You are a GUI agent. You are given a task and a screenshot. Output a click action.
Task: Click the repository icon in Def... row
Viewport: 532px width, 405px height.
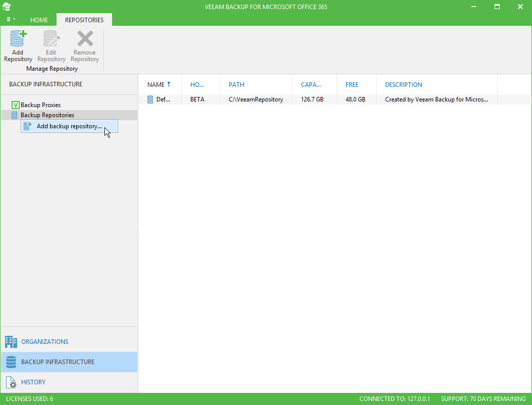coord(150,99)
